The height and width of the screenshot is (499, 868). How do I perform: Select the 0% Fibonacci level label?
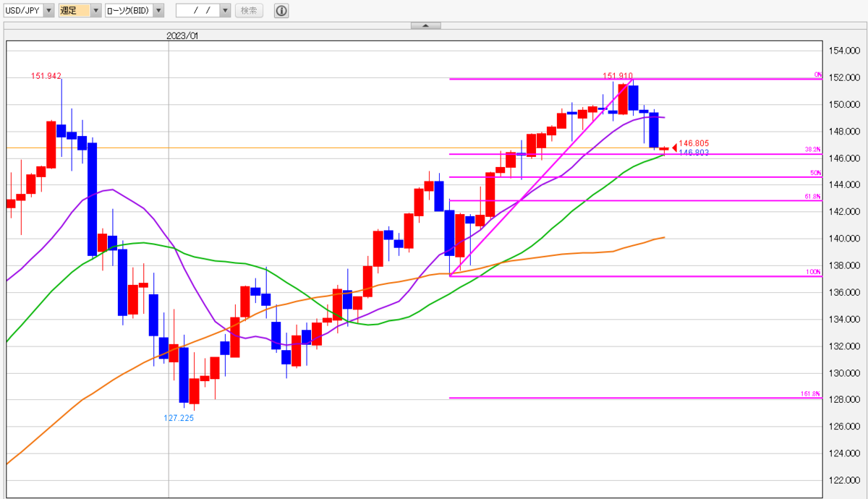click(x=818, y=74)
